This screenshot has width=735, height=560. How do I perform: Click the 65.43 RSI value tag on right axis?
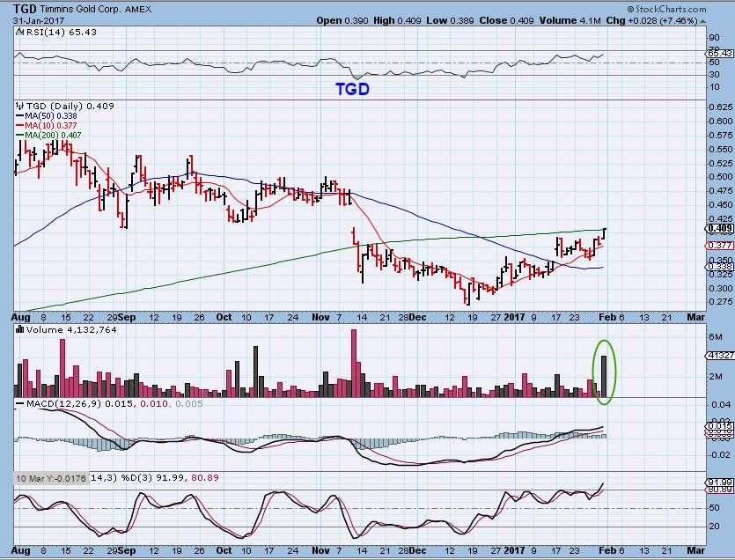(x=720, y=54)
